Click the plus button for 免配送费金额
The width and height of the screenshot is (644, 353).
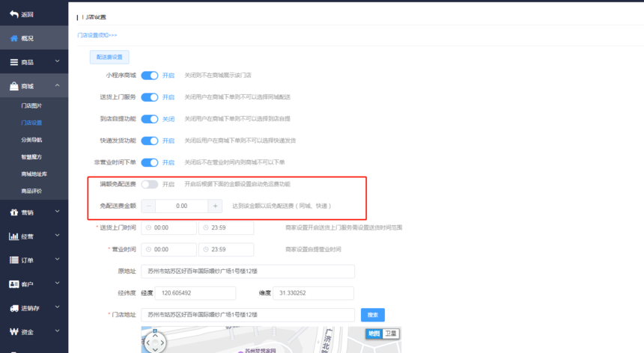click(x=215, y=206)
